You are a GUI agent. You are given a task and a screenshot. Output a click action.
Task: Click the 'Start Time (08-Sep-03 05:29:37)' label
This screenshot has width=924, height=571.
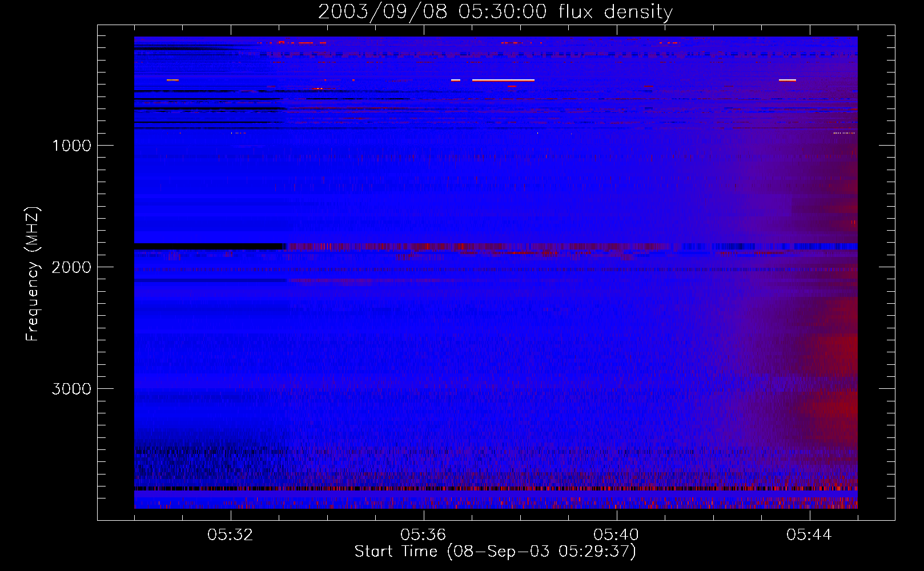tap(495, 552)
